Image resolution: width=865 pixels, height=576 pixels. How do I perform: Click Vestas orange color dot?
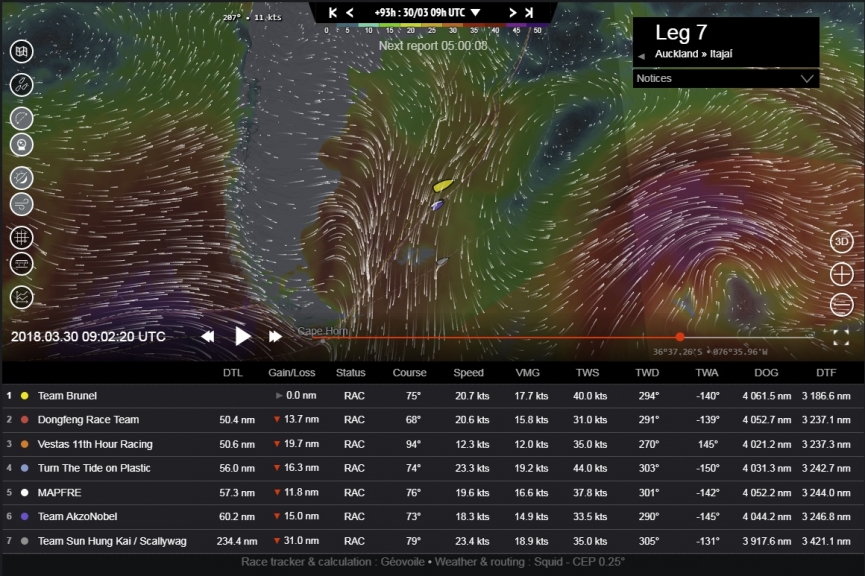24,444
